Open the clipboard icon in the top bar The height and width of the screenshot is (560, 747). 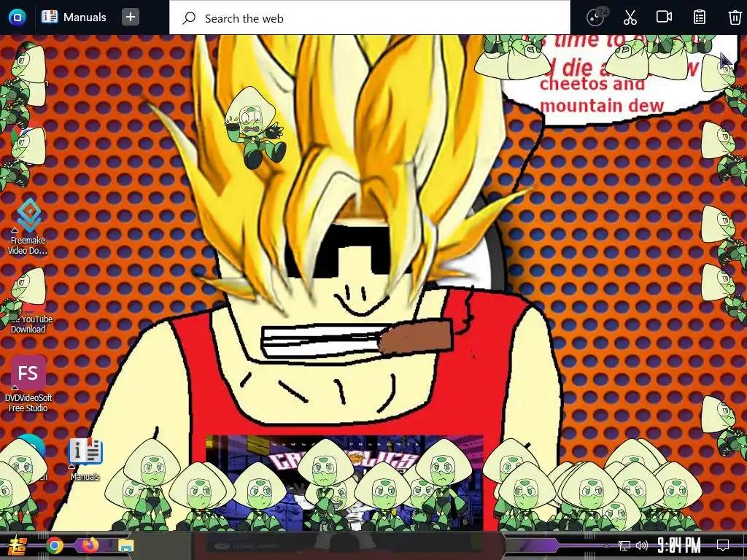tap(700, 17)
